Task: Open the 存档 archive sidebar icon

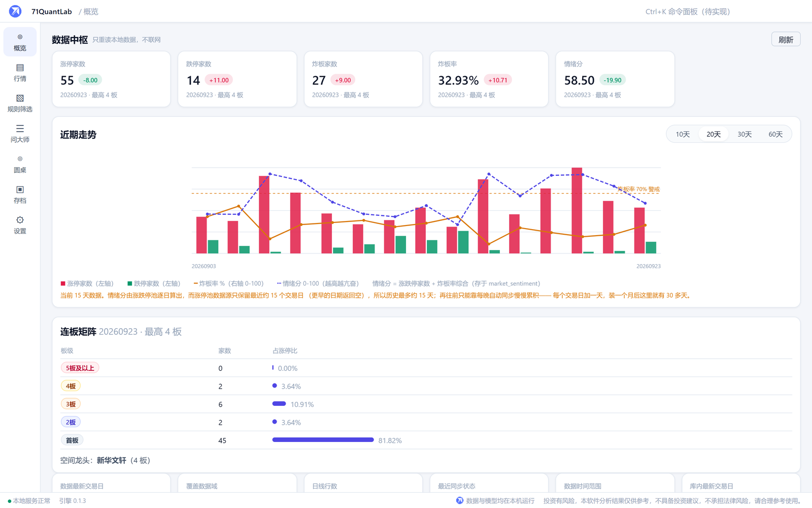Action: point(20,194)
